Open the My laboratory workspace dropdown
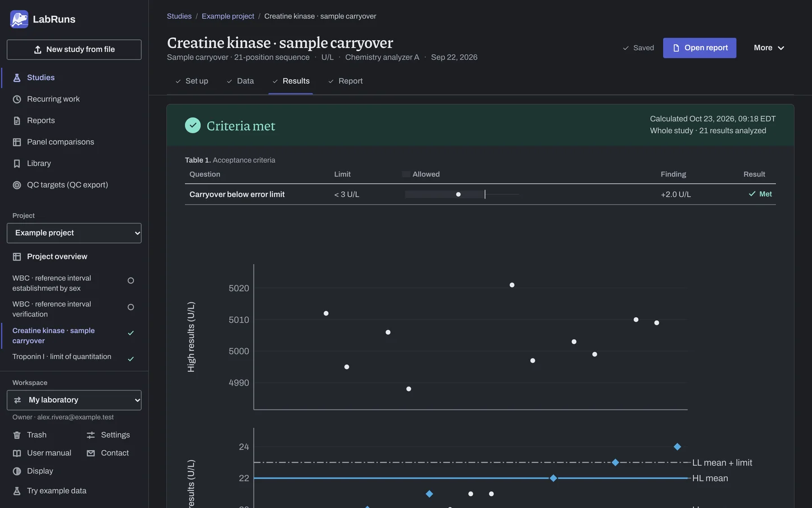 (x=74, y=400)
